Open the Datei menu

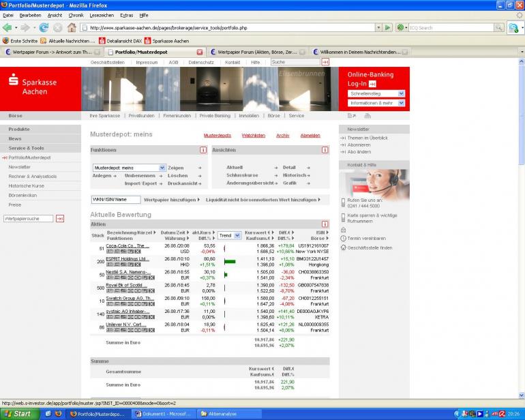[8, 16]
